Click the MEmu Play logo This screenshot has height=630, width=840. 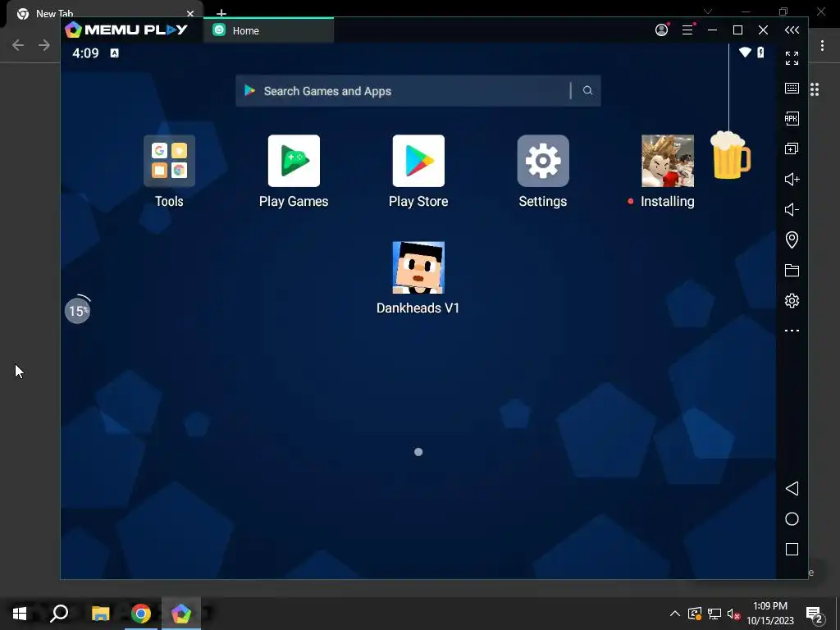[x=126, y=30]
